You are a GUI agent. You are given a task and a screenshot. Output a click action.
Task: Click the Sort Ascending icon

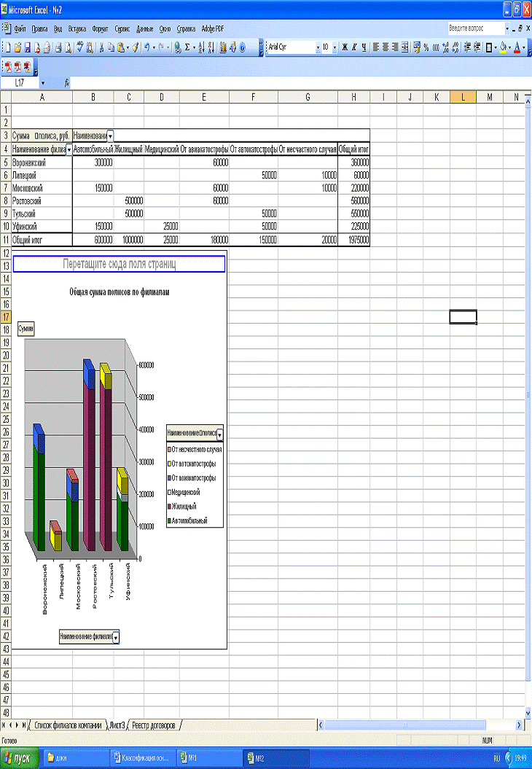tap(202, 47)
